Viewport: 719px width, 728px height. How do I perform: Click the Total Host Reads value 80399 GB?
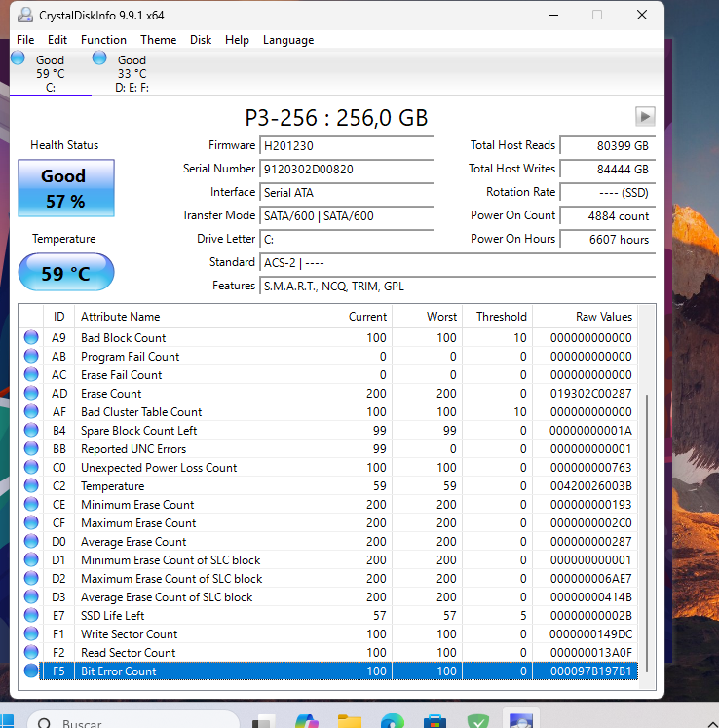tap(608, 146)
